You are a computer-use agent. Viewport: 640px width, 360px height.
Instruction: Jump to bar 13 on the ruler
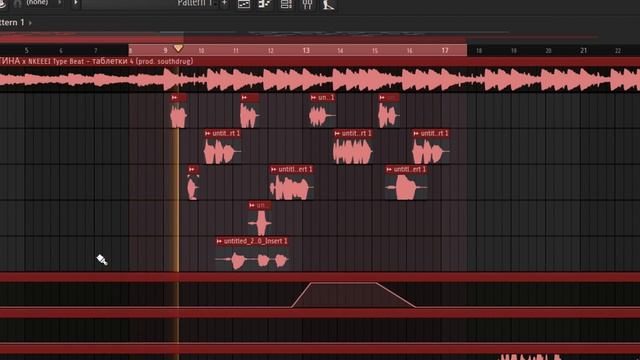coord(306,51)
